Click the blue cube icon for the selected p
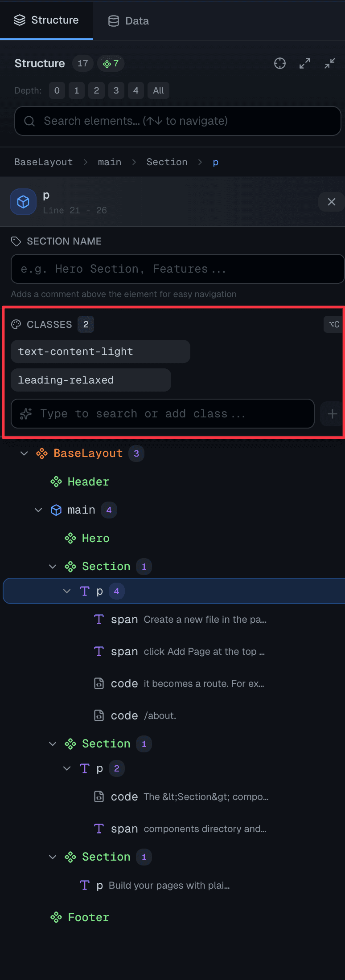The width and height of the screenshot is (345, 980). coord(23,202)
